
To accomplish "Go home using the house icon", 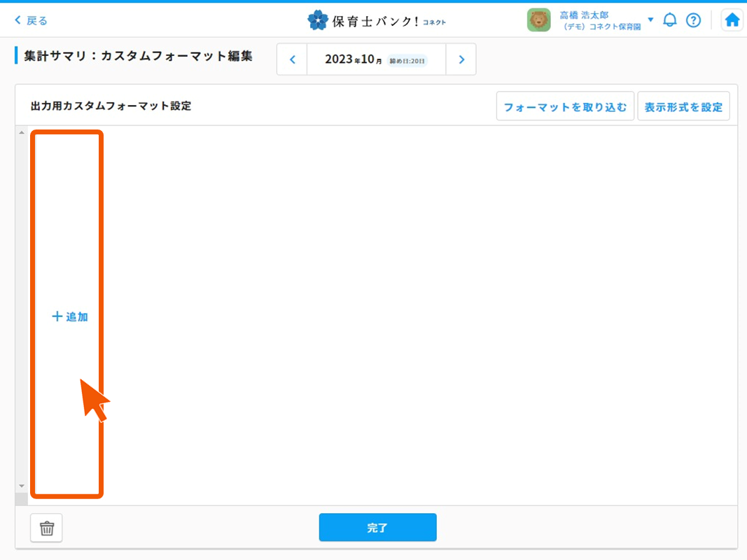I will [x=732, y=20].
